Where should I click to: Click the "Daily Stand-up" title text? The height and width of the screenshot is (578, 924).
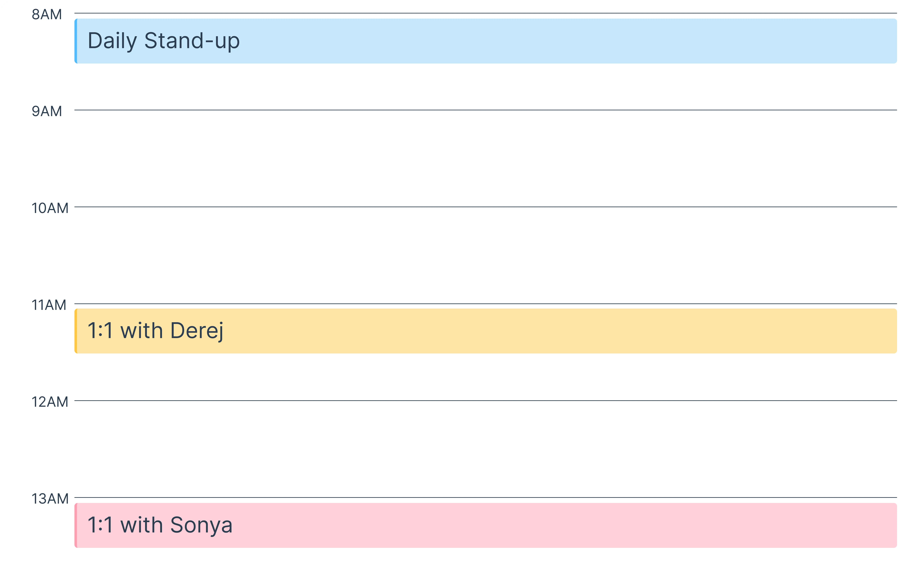click(x=164, y=41)
